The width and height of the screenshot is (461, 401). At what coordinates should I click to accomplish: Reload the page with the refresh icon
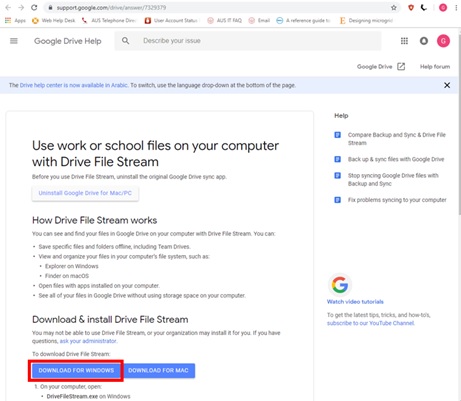tap(34, 8)
